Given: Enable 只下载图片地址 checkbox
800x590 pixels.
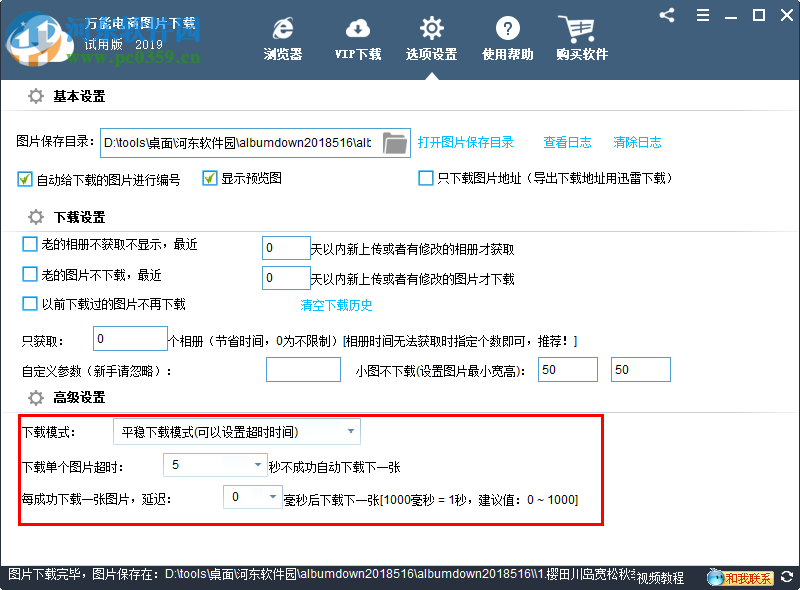Looking at the screenshot, I should [425, 178].
